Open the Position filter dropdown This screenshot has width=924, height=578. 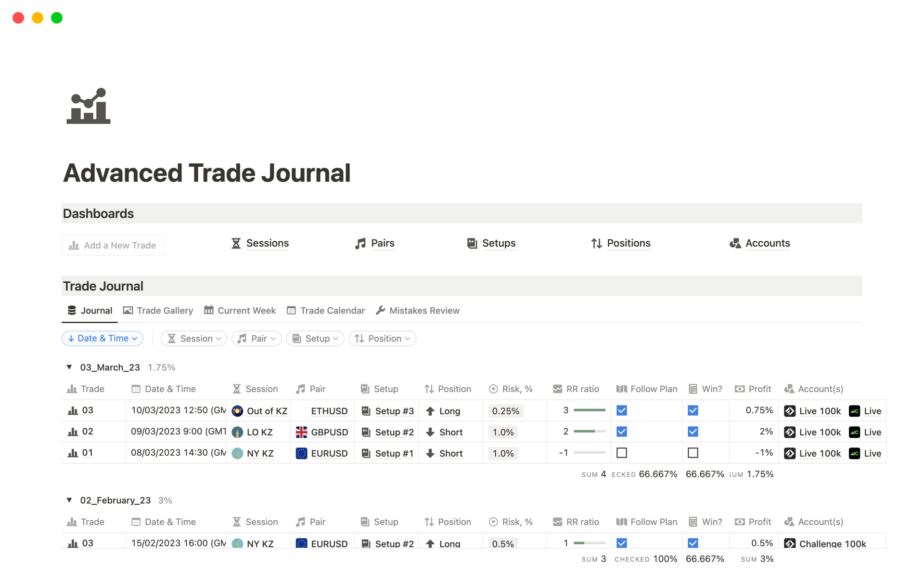pos(382,338)
